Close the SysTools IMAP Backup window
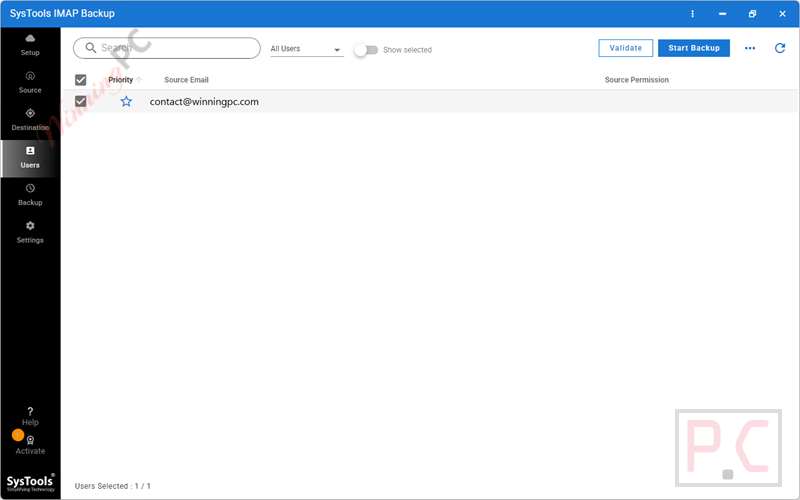This screenshot has height=500, width=800. (x=782, y=14)
